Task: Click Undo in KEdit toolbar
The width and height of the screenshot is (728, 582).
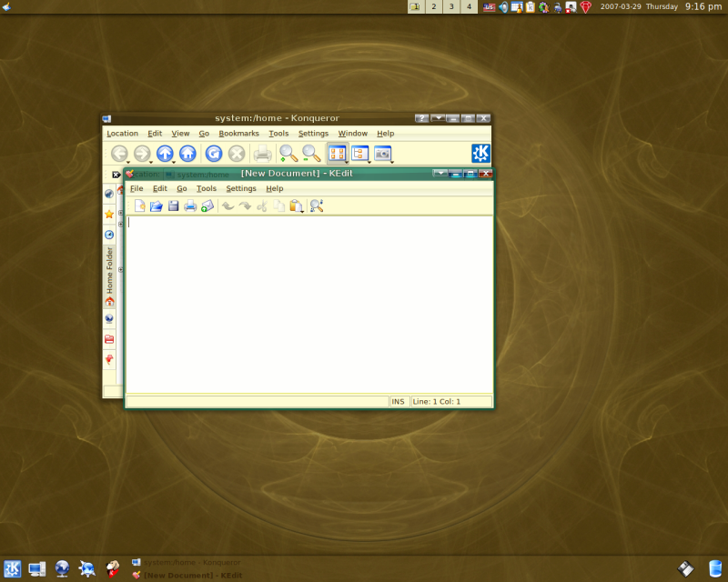Action: [x=227, y=206]
